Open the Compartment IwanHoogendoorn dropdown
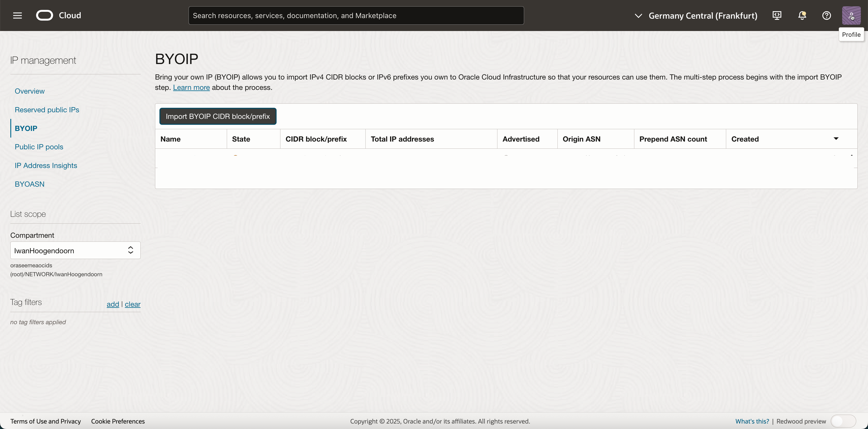This screenshot has width=868, height=429. [75, 250]
